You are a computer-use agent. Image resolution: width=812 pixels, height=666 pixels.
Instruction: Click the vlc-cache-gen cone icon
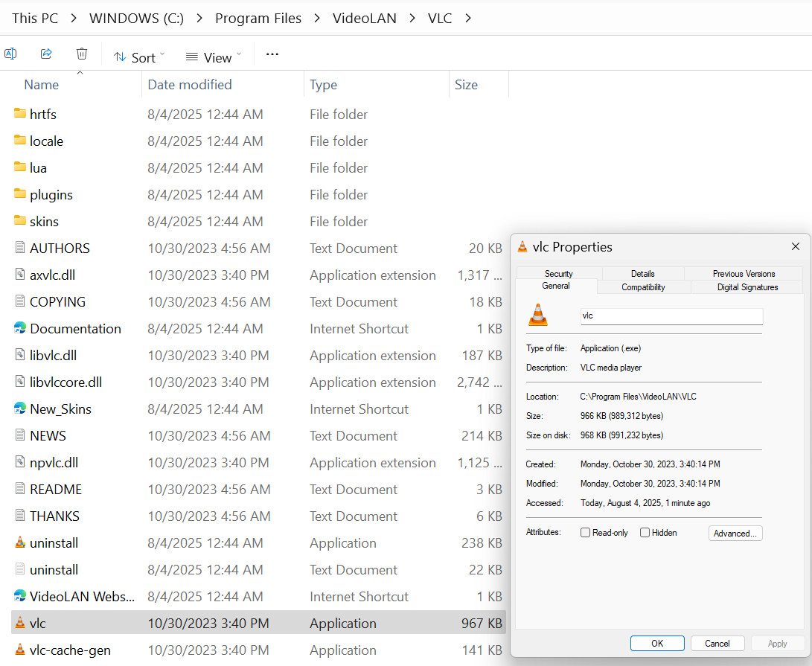pyautogui.click(x=19, y=650)
